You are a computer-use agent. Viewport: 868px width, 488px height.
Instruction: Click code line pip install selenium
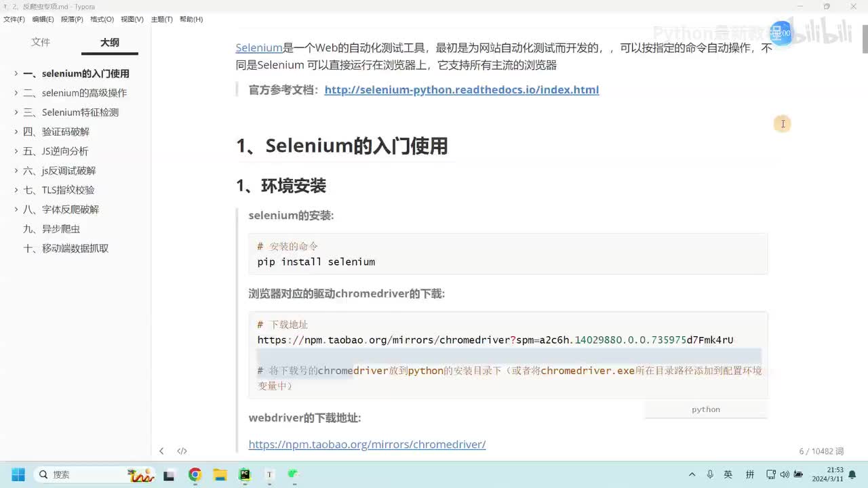(x=316, y=262)
